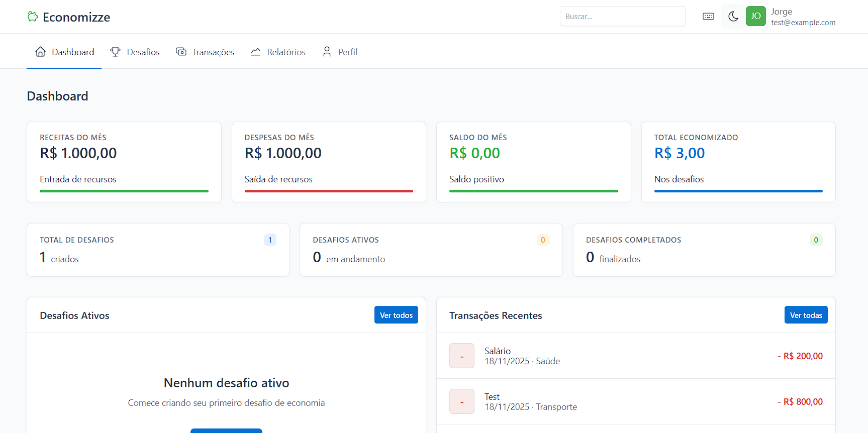
Task: Open Jorge user account menu
Action: pyautogui.click(x=803, y=17)
